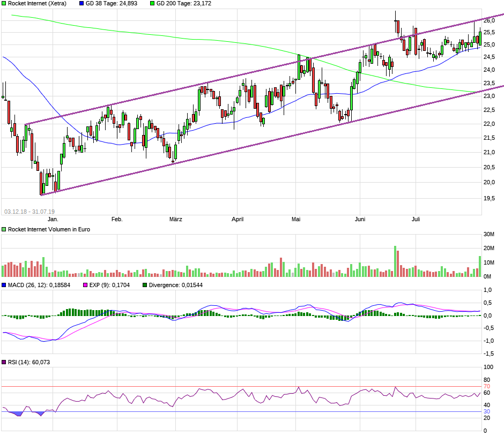Click the purple RSI legend square
This screenshot has height=436, width=504.
4,363
